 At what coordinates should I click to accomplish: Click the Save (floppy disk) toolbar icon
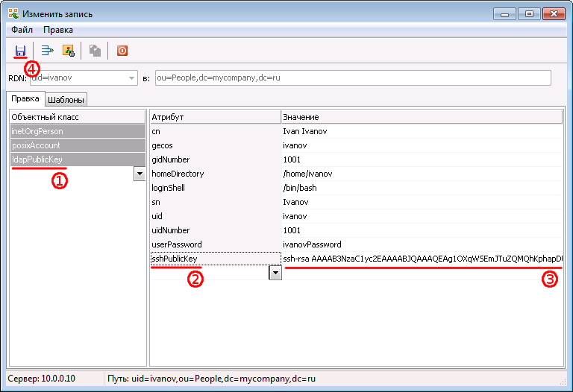tap(20, 51)
